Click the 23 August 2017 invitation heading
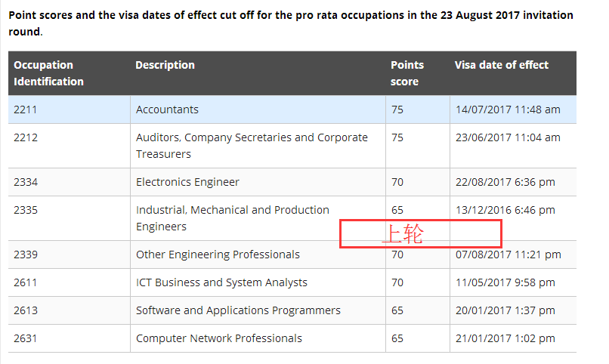The image size is (609, 364). click(x=290, y=23)
